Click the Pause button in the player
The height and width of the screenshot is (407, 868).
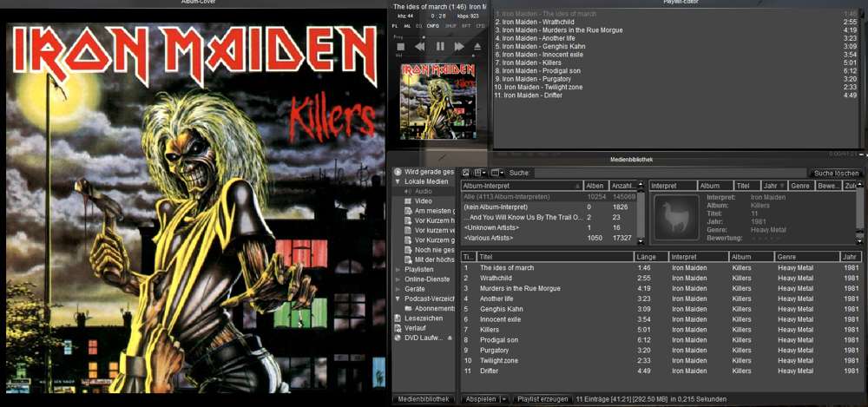[x=440, y=47]
